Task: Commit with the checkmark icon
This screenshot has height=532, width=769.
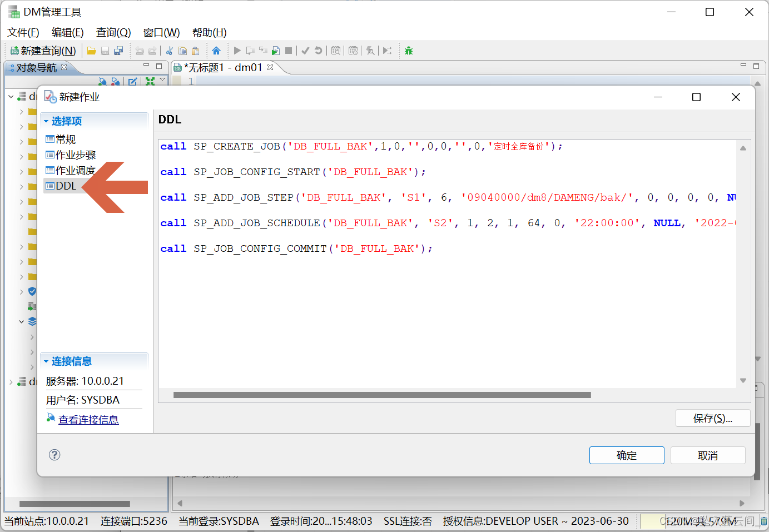Action: pos(305,51)
